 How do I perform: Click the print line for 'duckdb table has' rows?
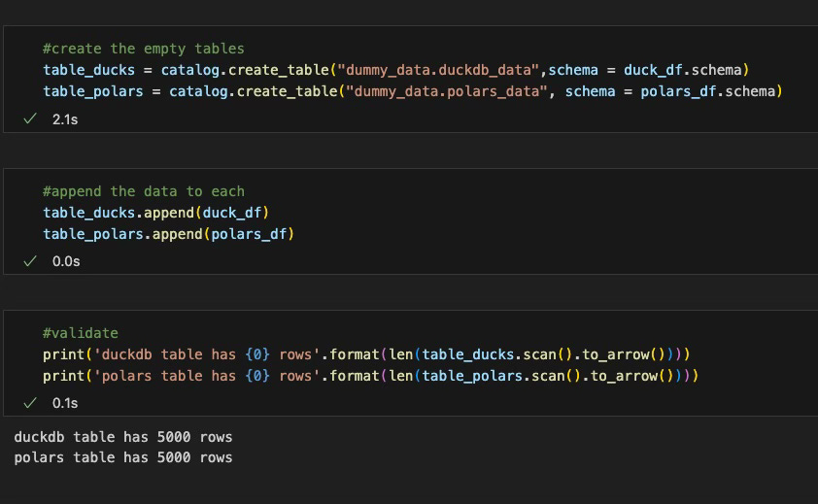(366, 354)
